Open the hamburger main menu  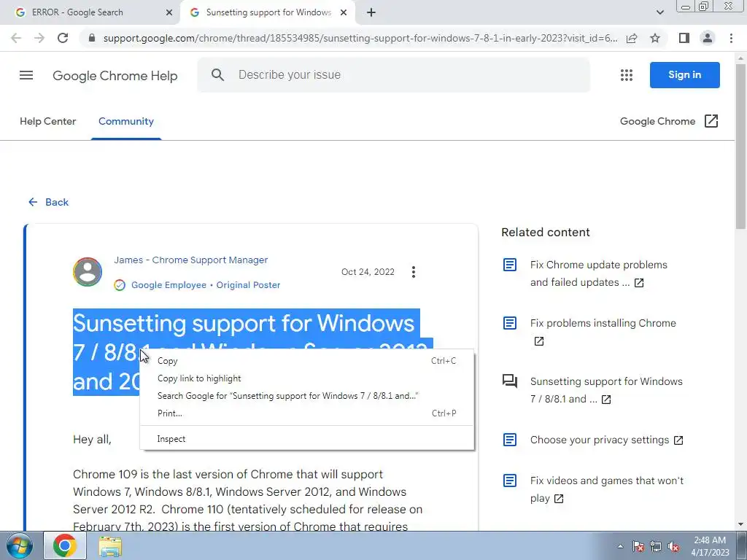pyautogui.click(x=26, y=75)
